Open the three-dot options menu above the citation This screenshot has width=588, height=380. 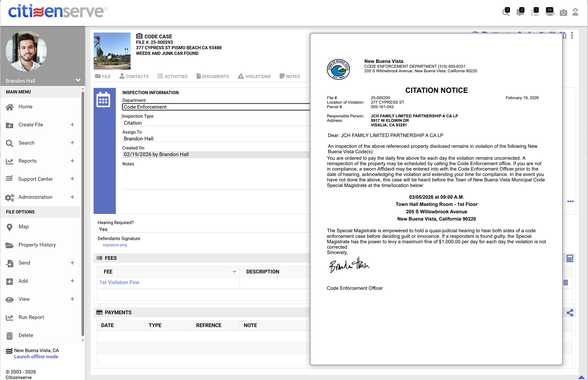(572, 36)
